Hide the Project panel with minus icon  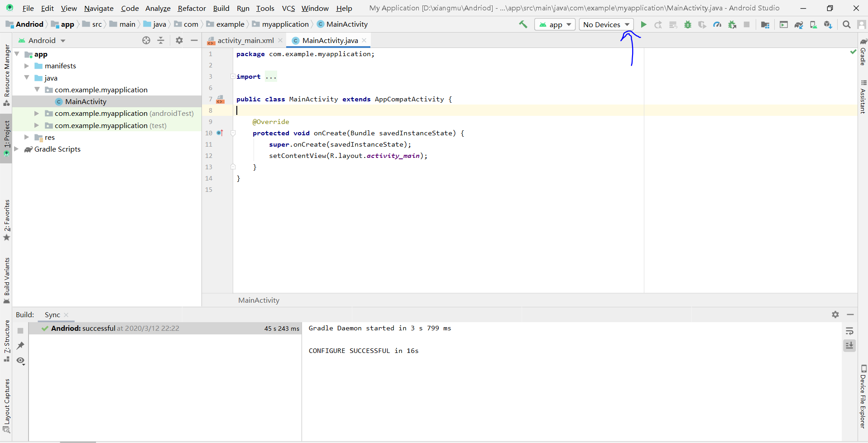[x=194, y=40]
